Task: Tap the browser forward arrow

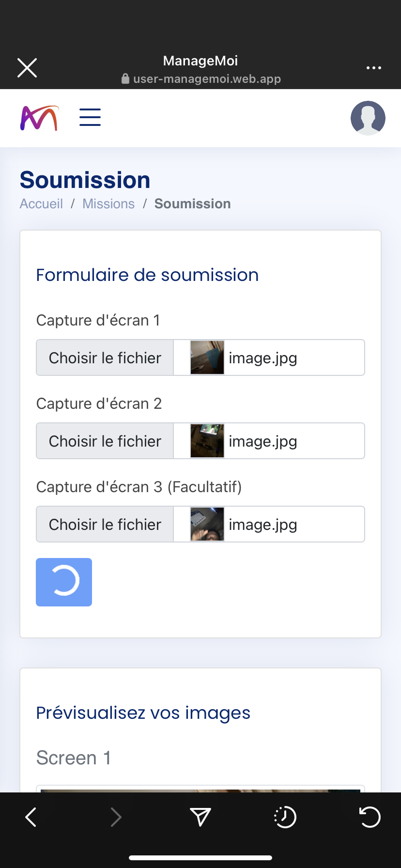Action: (116, 817)
